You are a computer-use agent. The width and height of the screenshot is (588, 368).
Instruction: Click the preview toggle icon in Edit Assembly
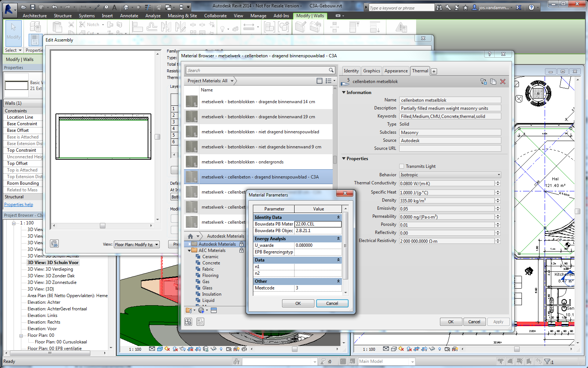tap(54, 243)
